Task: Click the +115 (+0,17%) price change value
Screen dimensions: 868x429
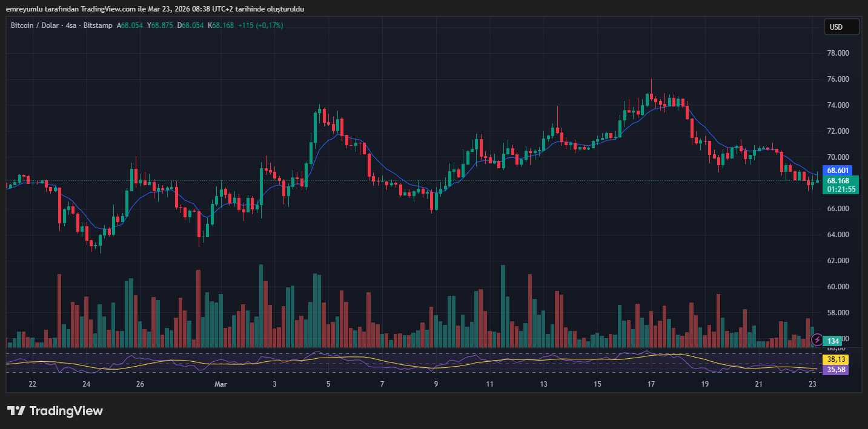Action: coord(260,25)
